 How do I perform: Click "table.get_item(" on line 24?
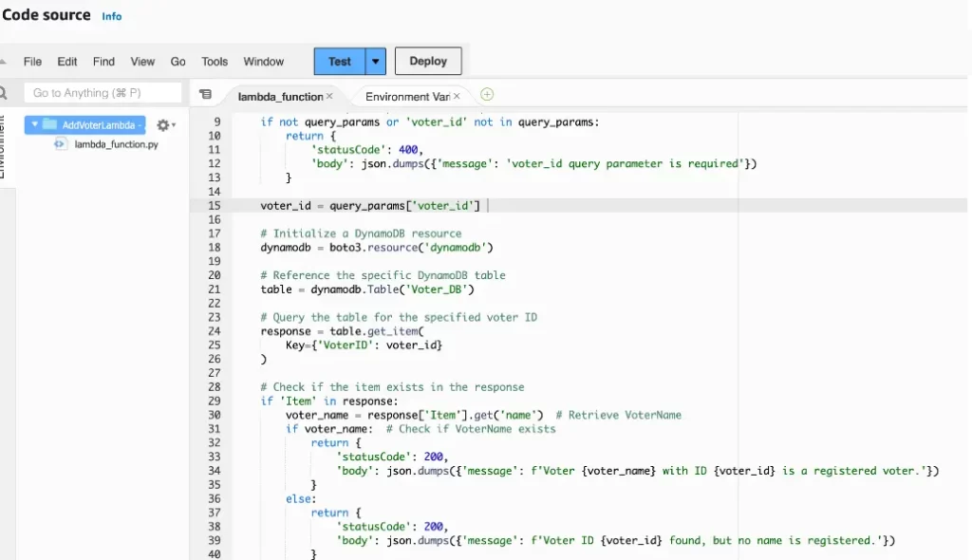tap(376, 330)
